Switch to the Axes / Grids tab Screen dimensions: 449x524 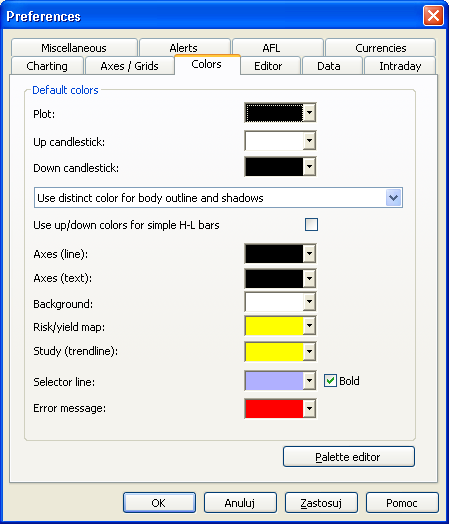(x=129, y=66)
